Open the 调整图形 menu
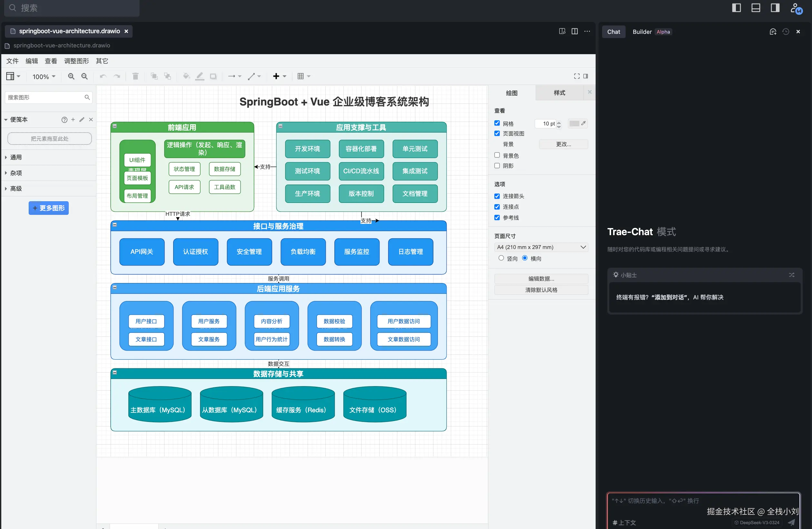The width and height of the screenshot is (812, 529). pos(76,61)
